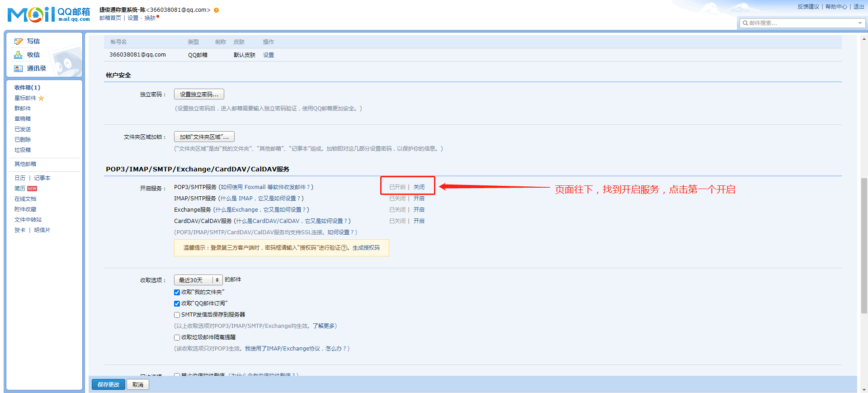Open the Drafts folder
The image size is (868, 393).
coord(23,119)
